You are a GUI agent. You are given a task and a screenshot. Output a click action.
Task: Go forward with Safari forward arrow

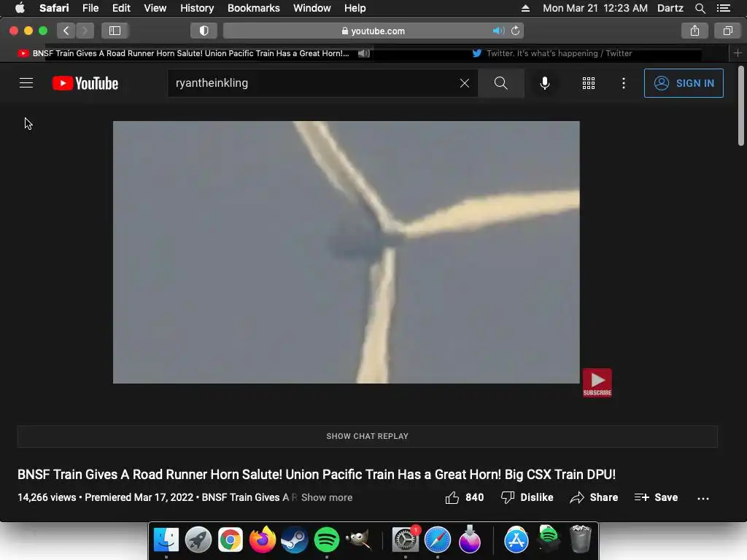(85, 31)
